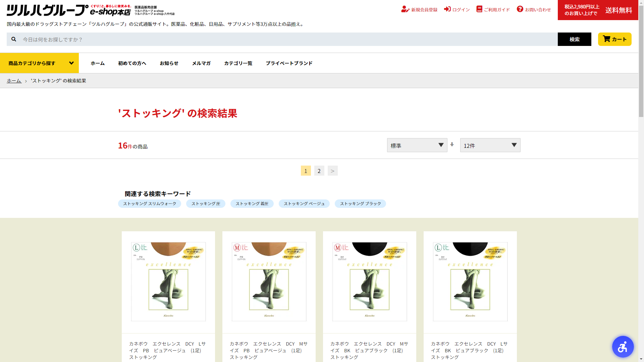Click the magnifier icon in search bar
Screen dimensions: 644x362
[14, 39]
